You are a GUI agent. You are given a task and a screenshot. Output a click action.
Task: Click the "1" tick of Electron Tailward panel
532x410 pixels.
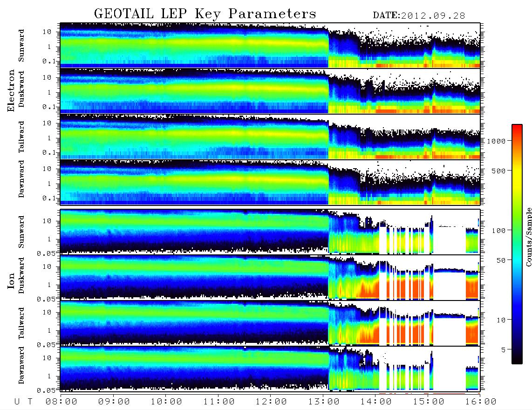pos(49,138)
